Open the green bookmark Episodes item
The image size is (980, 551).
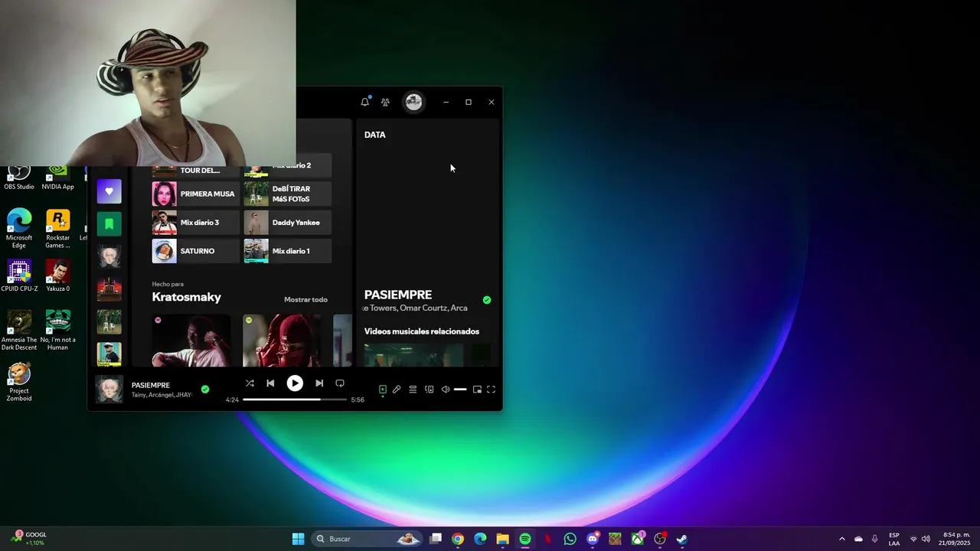click(x=109, y=223)
